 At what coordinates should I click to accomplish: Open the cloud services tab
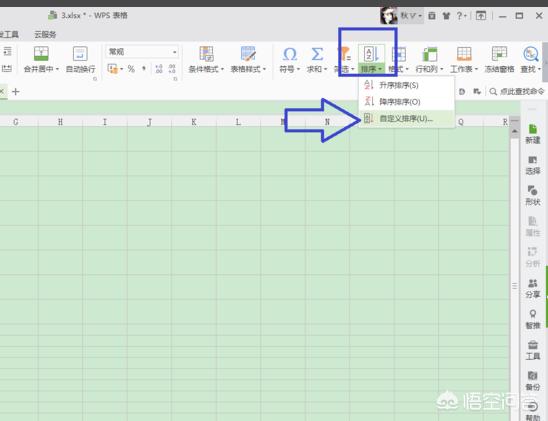coord(45,34)
